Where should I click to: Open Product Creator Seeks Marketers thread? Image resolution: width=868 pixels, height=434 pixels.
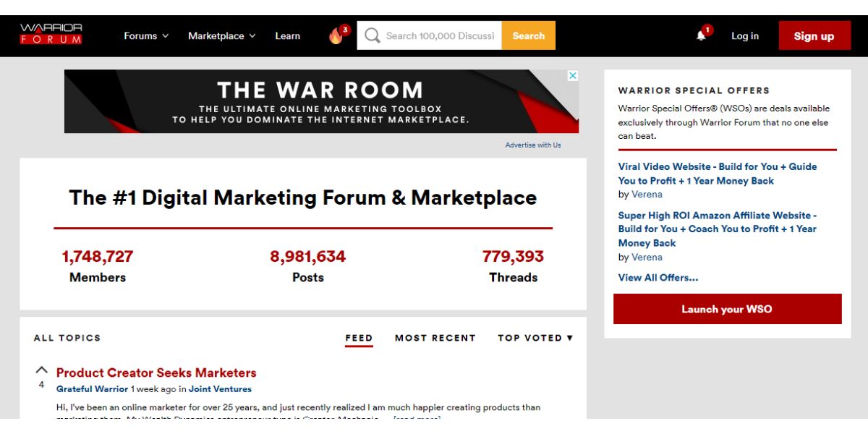click(x=156, y=373)
